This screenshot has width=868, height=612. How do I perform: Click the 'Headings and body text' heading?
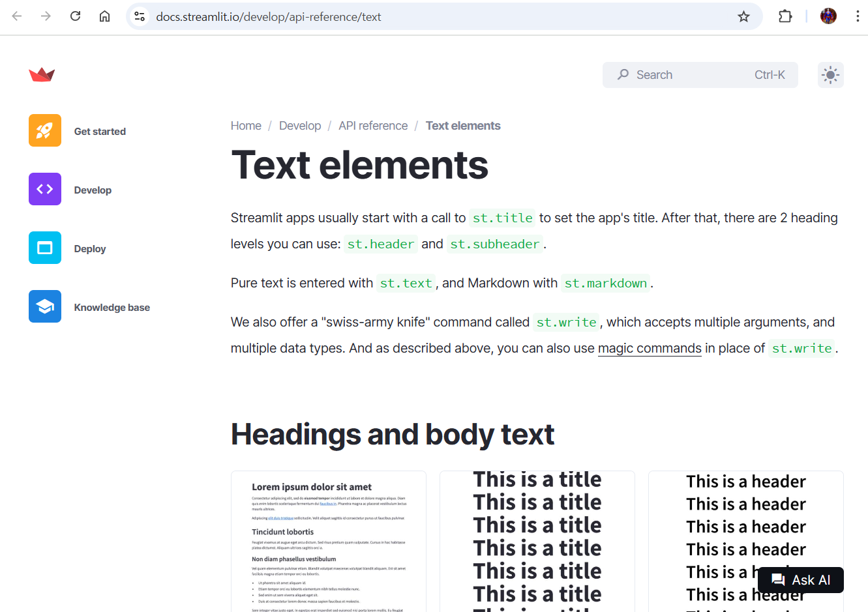click(393, 435)
